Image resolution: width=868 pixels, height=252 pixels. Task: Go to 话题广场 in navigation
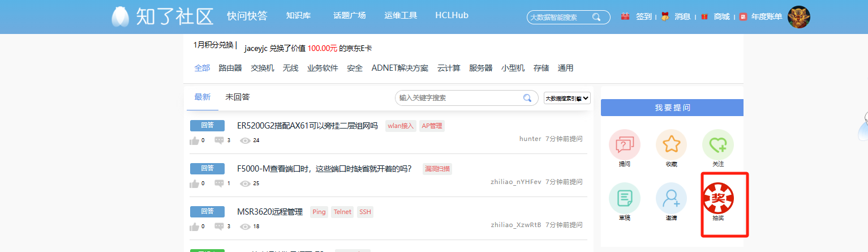[349, 15]
